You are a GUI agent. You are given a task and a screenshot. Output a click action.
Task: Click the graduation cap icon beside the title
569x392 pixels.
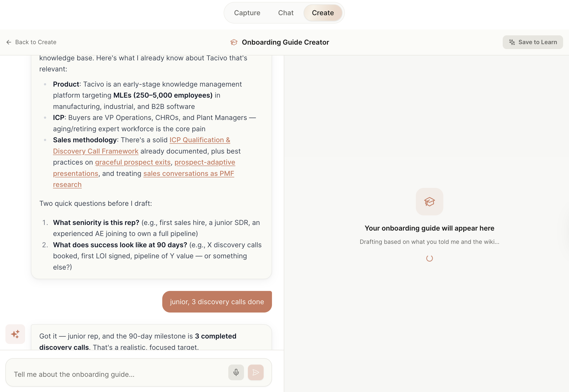pos(234,42)
